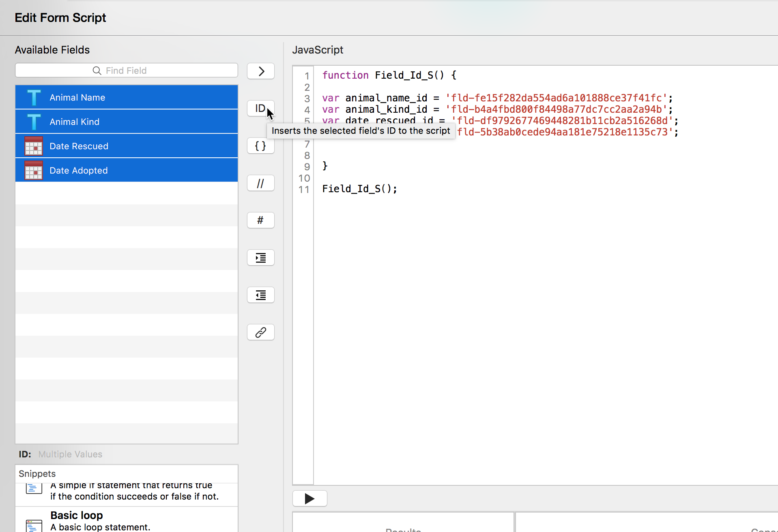Click the Date Rescued calendar icon
The width and height of the screenshot is (778, 532).
coord(34,146)
